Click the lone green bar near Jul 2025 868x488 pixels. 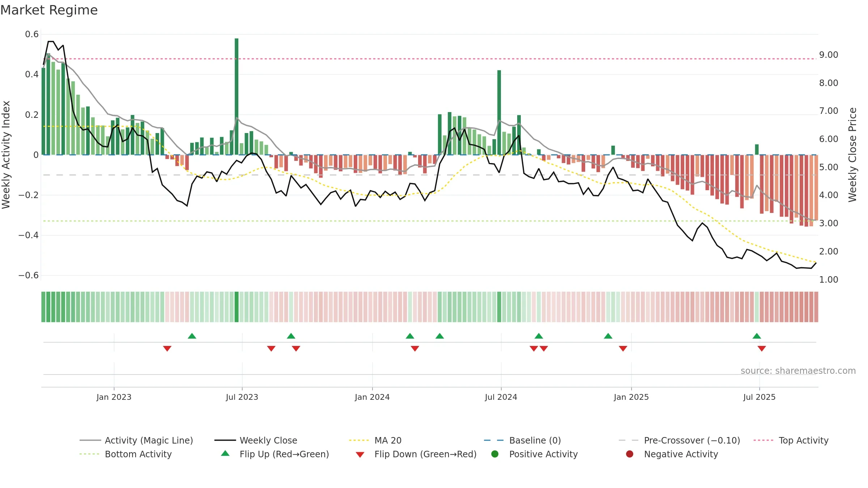(x=757, y=150)
